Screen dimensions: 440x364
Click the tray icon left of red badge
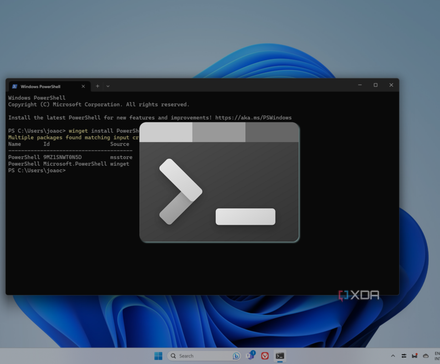[x=404, y=356]
